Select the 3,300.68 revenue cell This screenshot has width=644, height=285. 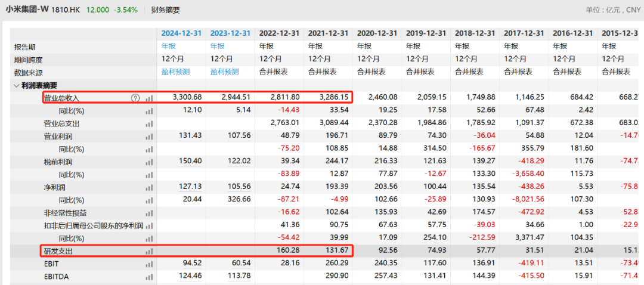[187, 97]
